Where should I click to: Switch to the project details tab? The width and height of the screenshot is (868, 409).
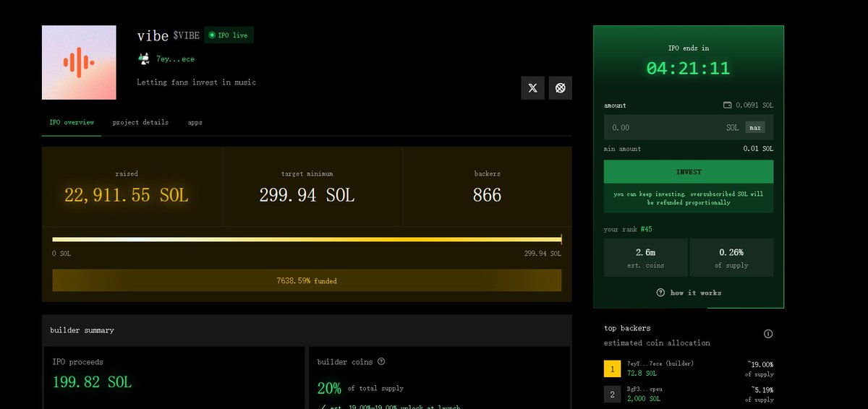140,122
